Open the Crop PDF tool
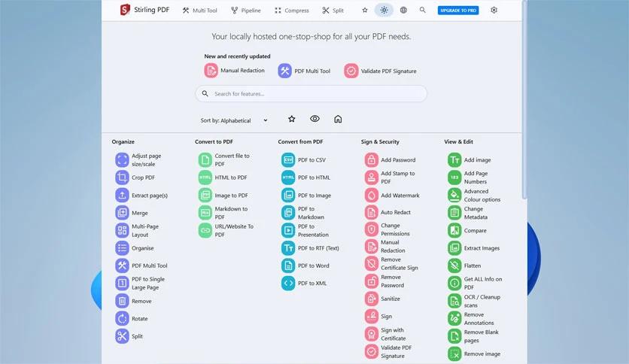Image resolution: width=629 pixels, height=364 pixels. click(x=135, y=177)
